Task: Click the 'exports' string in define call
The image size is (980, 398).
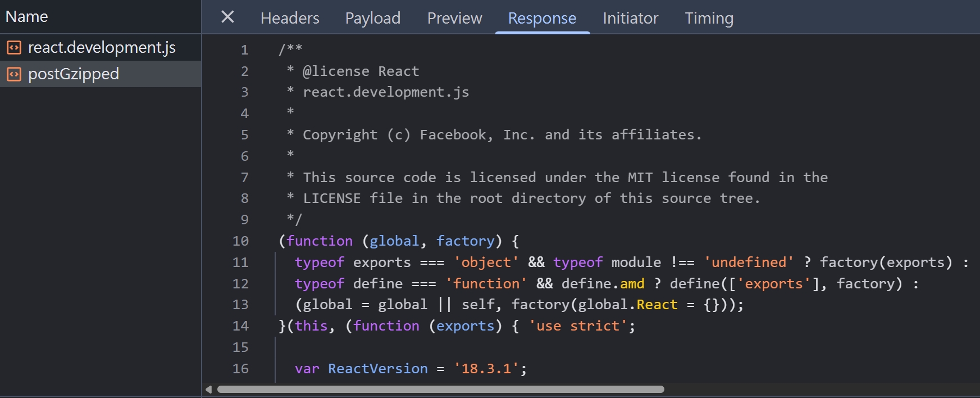Action: tap(774, 284)
